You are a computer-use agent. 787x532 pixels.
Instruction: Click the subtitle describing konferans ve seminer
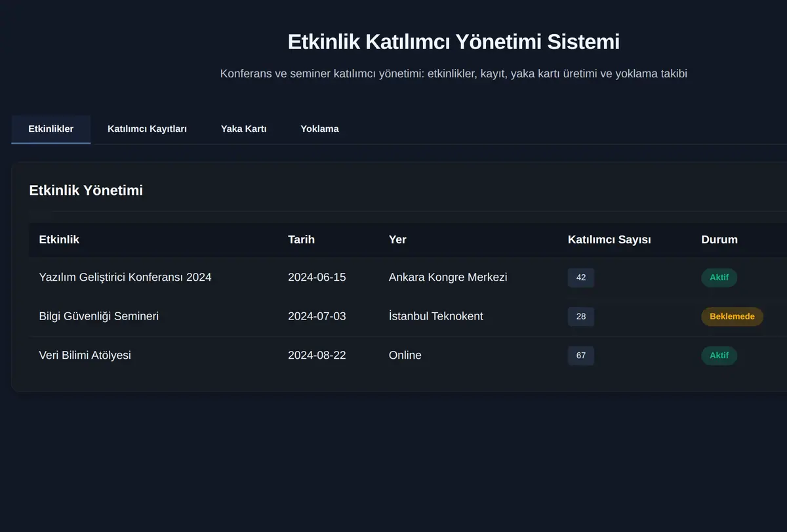click(454, 74)
